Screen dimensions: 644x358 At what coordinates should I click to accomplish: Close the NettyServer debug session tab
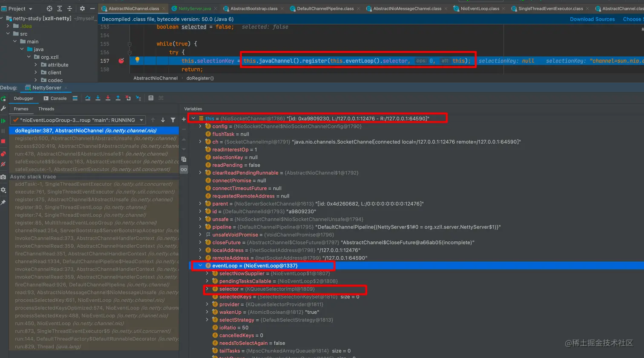pos(66,88)
